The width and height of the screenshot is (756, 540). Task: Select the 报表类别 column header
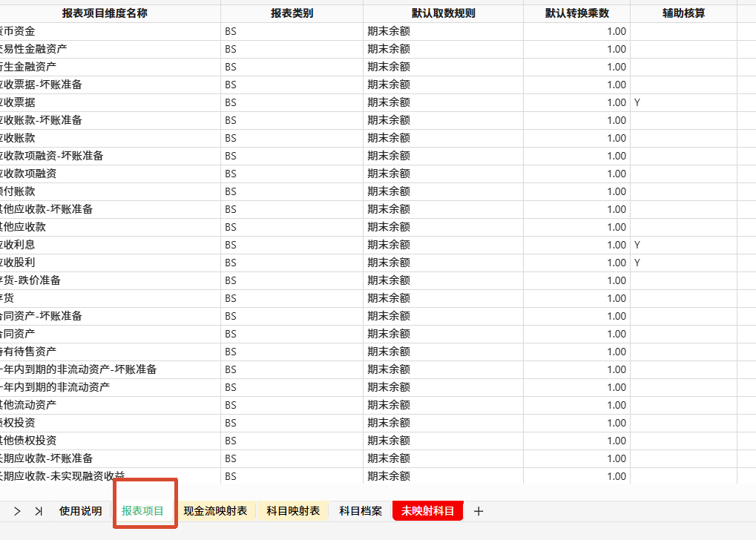(292, 13)
